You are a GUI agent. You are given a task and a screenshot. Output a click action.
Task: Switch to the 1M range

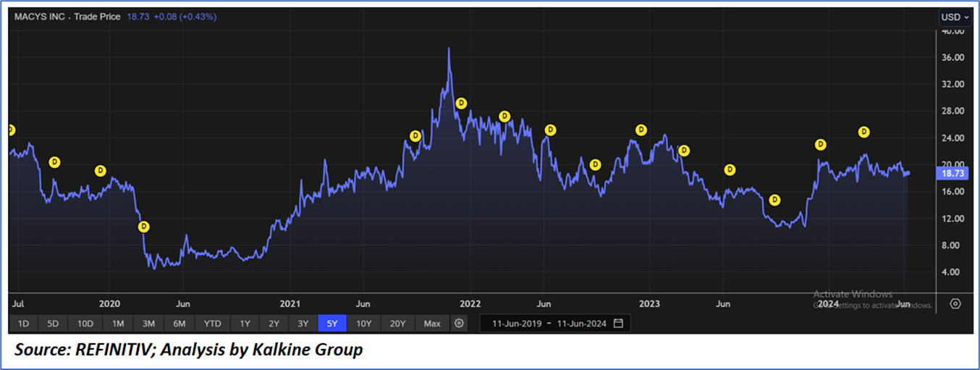[118, 323]
